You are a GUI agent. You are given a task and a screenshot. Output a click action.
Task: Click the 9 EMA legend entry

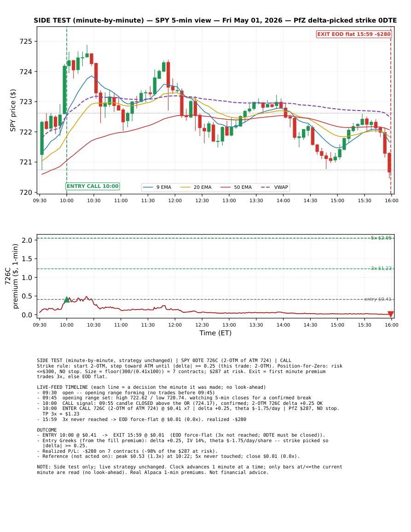click(157, 187)
